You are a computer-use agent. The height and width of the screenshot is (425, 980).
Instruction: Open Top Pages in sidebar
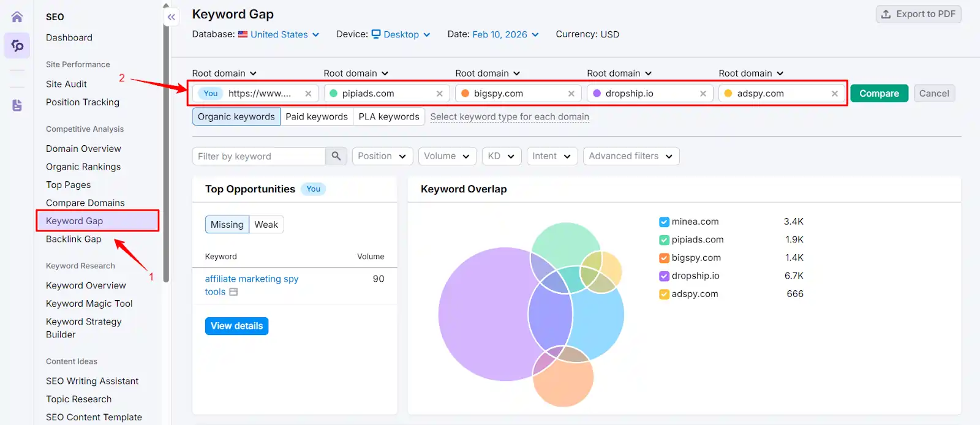[68, 185]
